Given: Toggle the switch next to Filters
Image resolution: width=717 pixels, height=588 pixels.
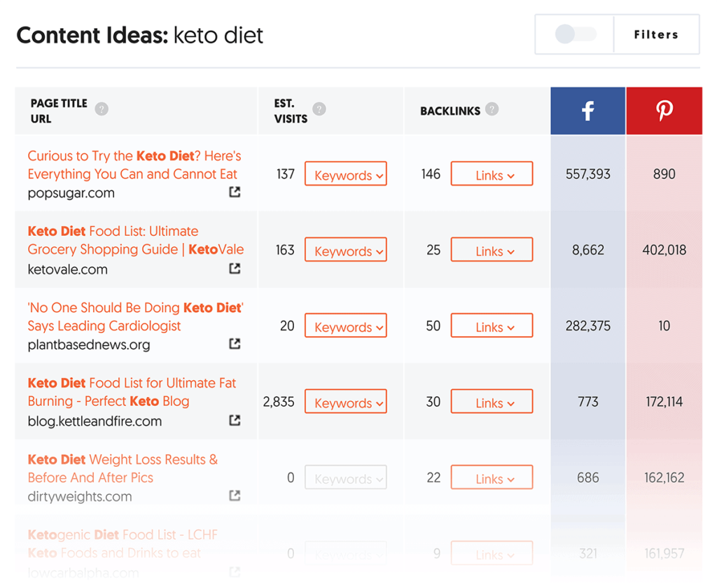Looking at the screenshot, I should point(575,34).
